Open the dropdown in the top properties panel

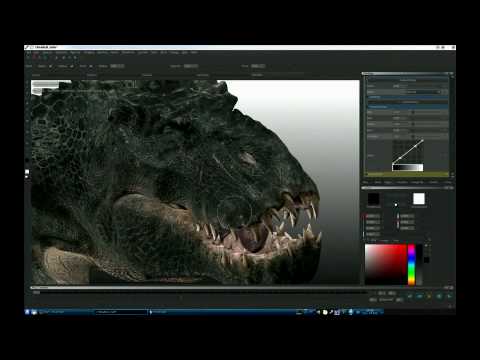pos(424,92)
